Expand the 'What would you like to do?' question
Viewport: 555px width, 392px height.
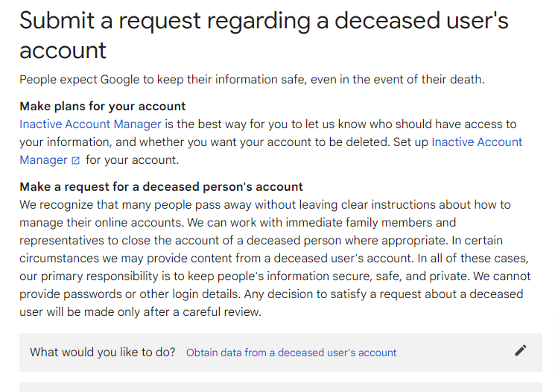coord(103,353)
